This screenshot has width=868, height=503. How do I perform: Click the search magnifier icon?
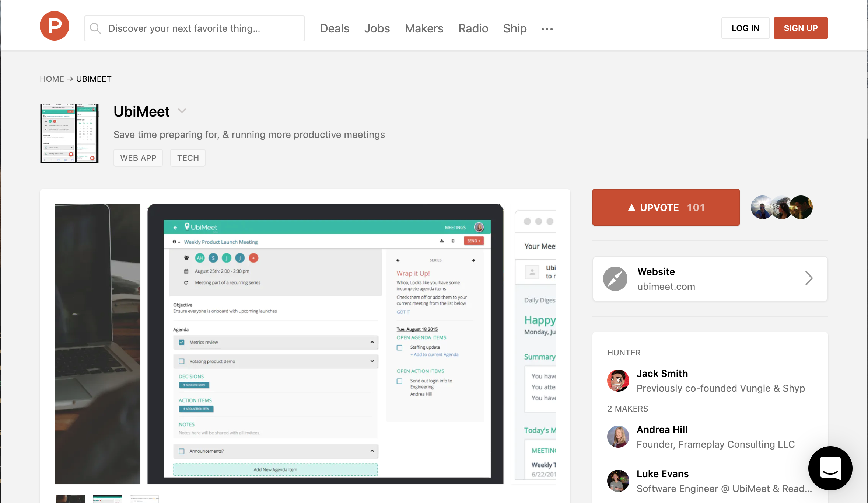point(95,28)
